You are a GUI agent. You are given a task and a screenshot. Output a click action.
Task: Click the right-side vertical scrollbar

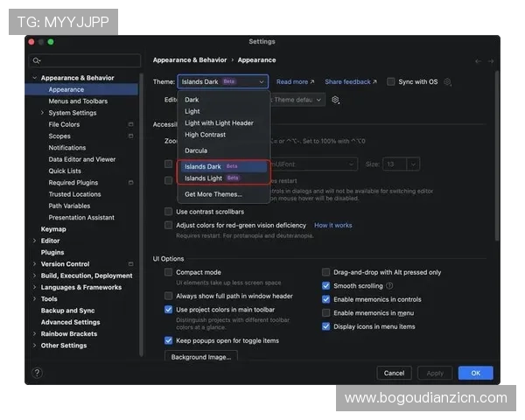point(497,157)
